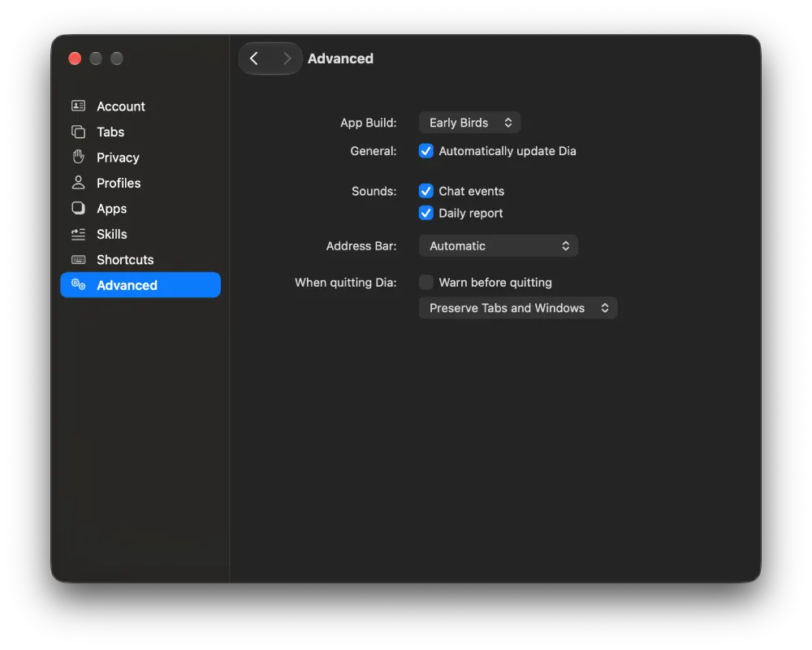Click the Sounds: label
Viewport: 812px width, 650px height.
point(374,191)
